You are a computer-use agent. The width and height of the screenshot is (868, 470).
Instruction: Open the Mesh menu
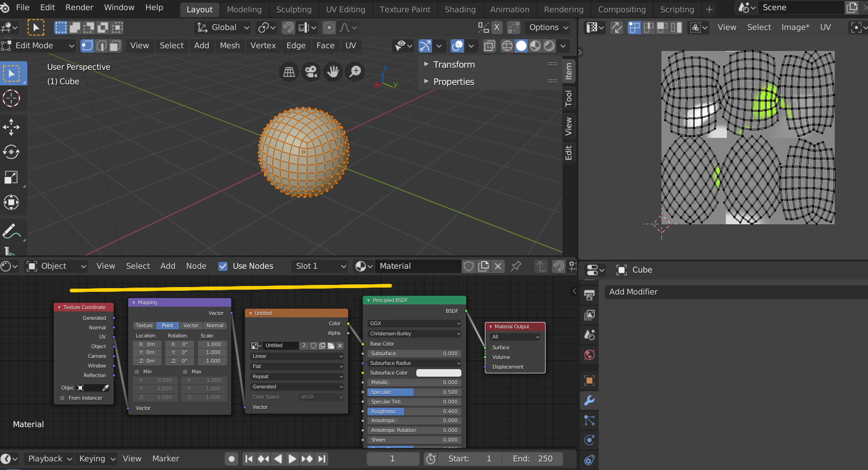click(230, 46)
